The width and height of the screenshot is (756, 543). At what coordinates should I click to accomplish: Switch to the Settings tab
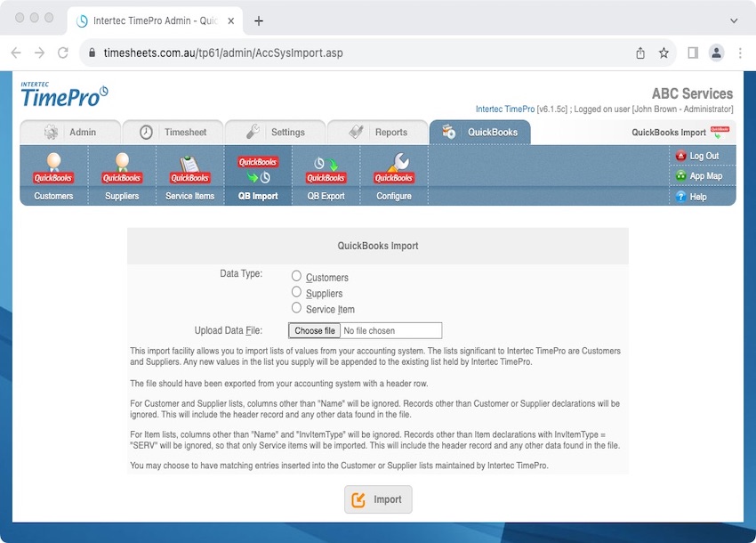click(x=275, y=133)
